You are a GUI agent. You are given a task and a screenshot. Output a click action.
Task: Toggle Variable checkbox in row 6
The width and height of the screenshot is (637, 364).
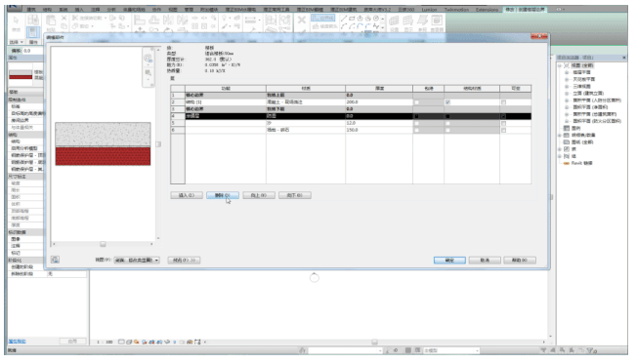pyautogui.click(x=503, y=130)
